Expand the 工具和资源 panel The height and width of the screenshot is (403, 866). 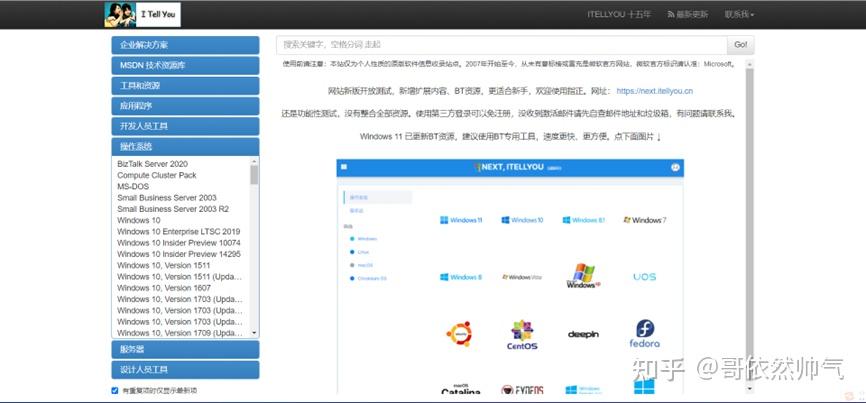click(x=185, y=86)
